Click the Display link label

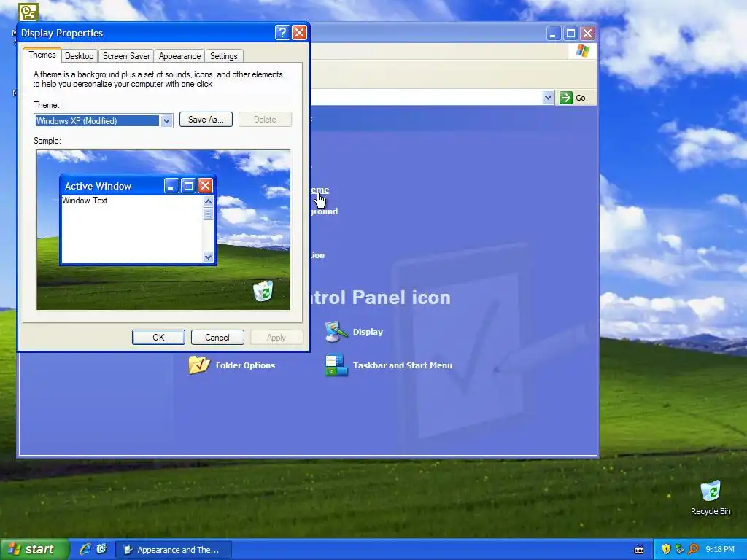point(368,332)
